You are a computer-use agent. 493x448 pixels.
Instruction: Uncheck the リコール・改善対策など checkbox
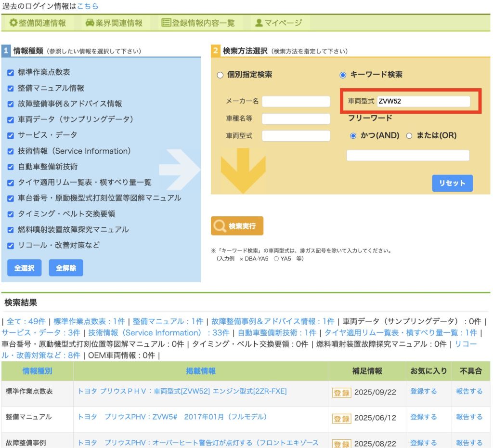[x=11, y=246]
